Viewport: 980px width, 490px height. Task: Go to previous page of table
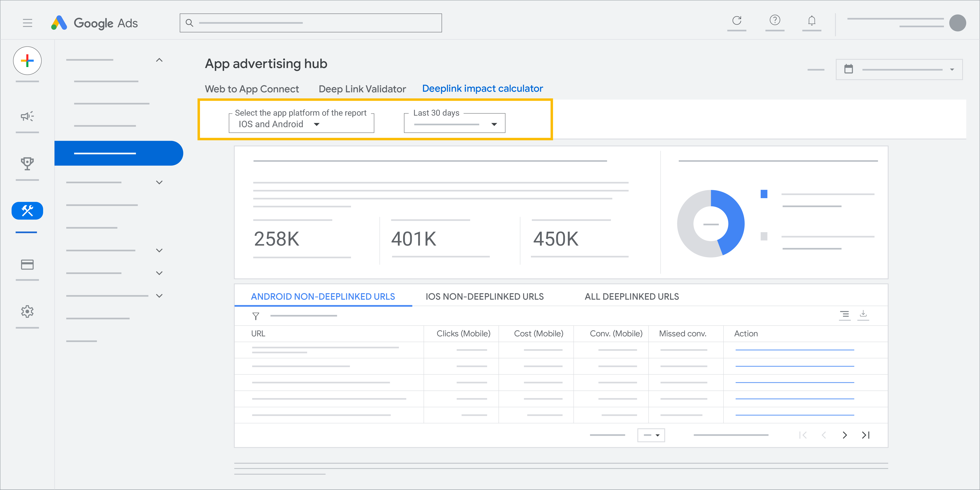(x=824, y=435)
